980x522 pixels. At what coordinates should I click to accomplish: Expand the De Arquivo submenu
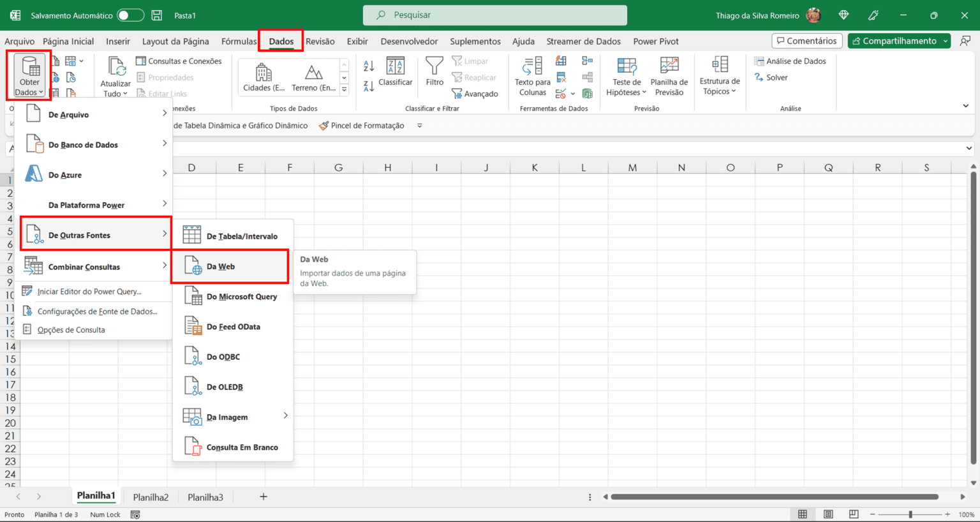coord(70,115)
